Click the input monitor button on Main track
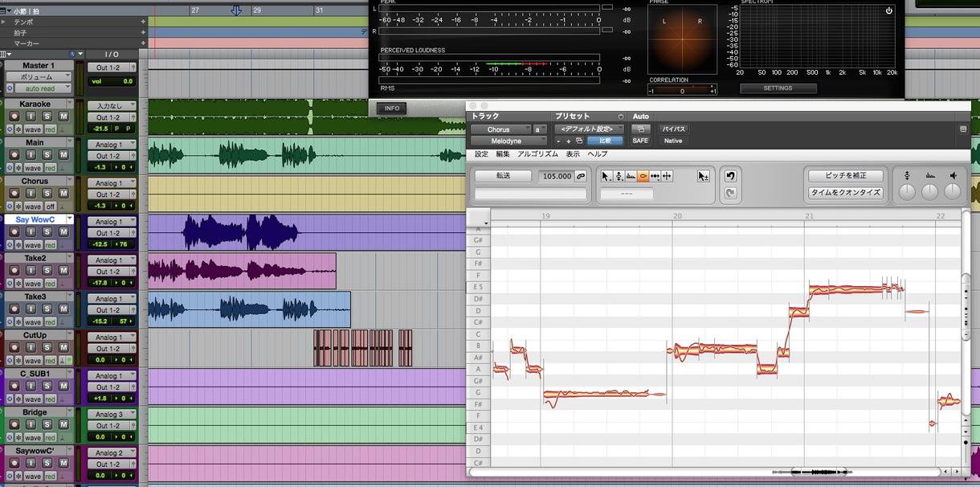 pos(31,155)
